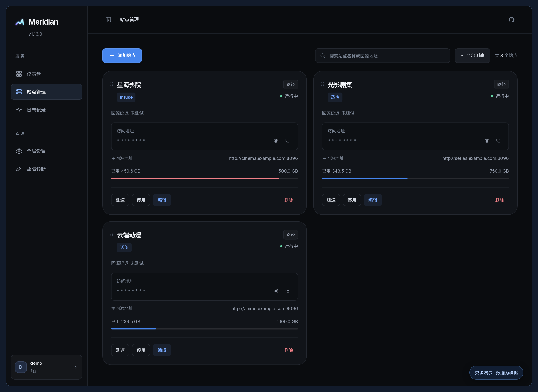Click the 透传 tag on 云端动漫 card

[x=124, y=247]
